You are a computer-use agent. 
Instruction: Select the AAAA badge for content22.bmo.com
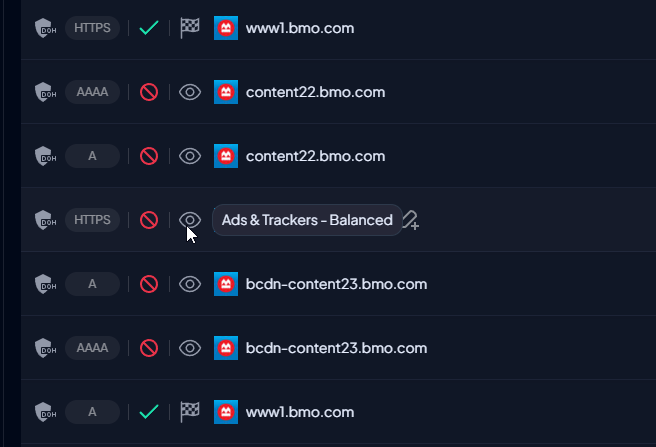[x=92, y=92]
